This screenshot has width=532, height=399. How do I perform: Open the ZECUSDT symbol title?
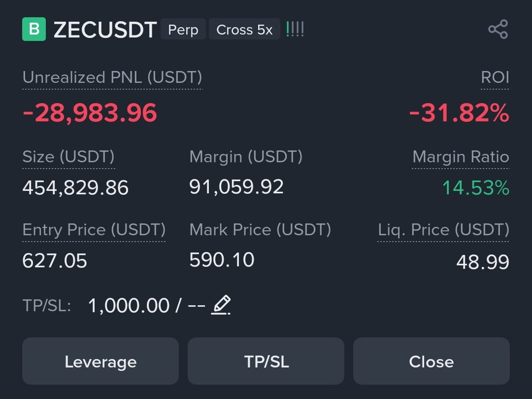[x=105, y=30]
